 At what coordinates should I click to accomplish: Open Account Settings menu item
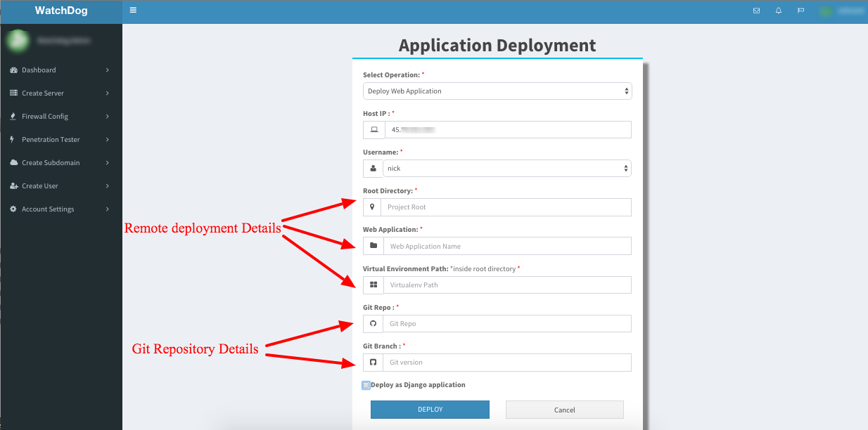61,209
